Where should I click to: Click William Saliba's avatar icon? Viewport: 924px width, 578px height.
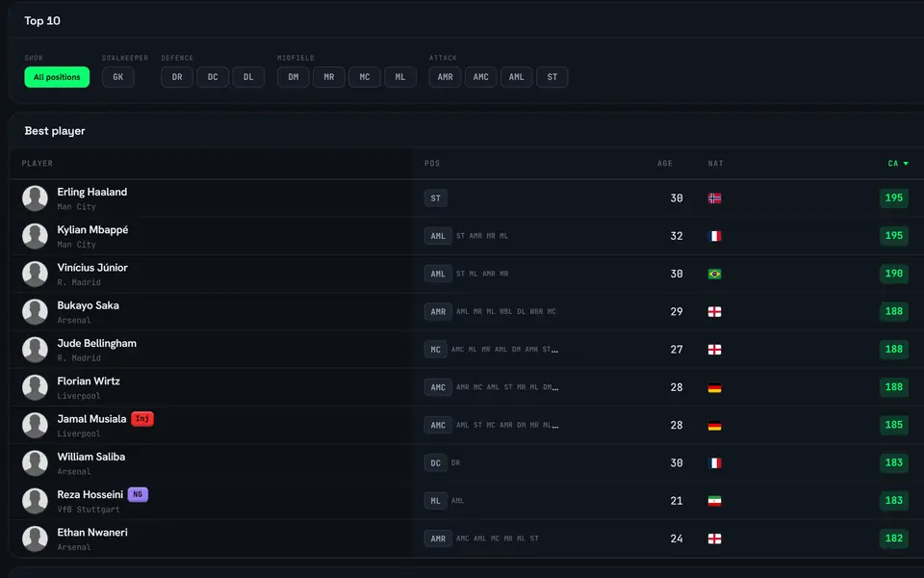coord(35,463)
